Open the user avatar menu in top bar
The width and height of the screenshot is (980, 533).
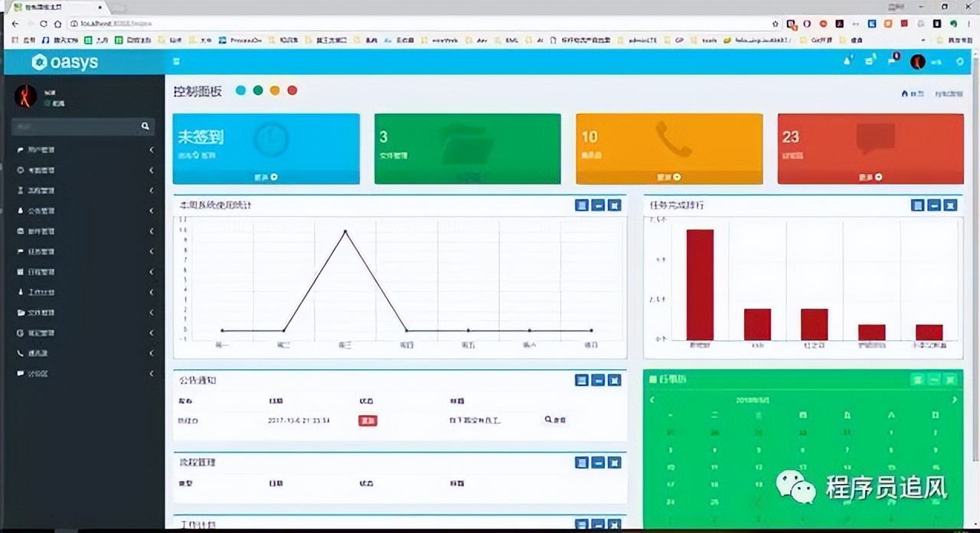tap(917, 62)
